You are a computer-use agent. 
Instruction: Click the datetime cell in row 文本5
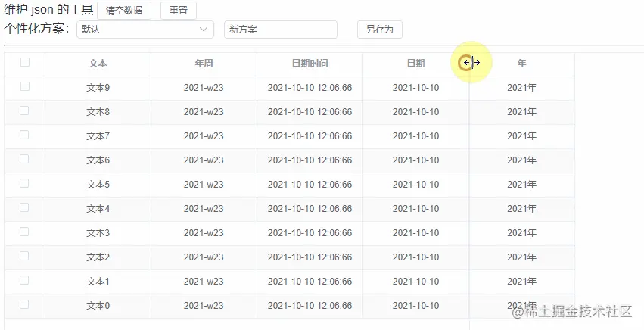click(310, 185)
